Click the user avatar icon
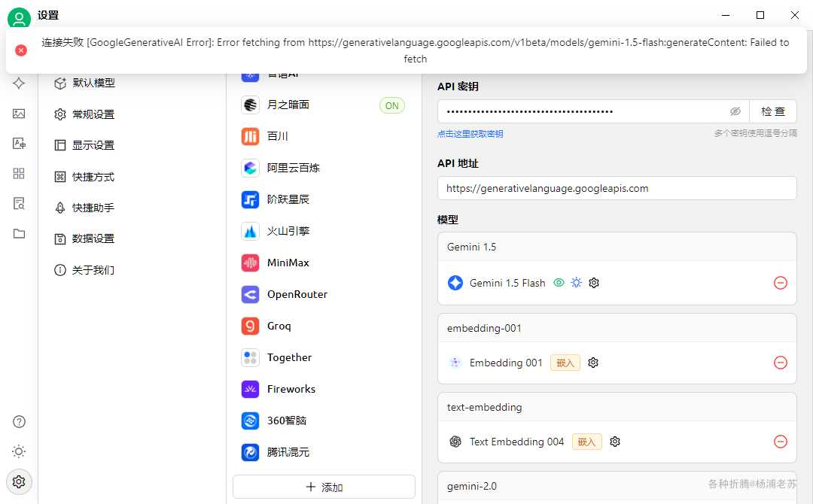Image resolution: width=813 pixels, height=504 pixels. coord(19,19)
